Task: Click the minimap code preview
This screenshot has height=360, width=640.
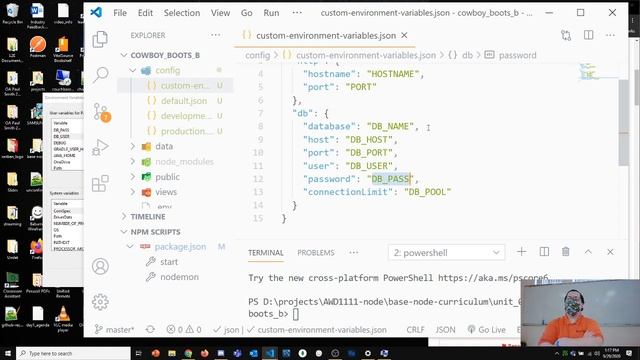Action: click(x=588, y=71)
